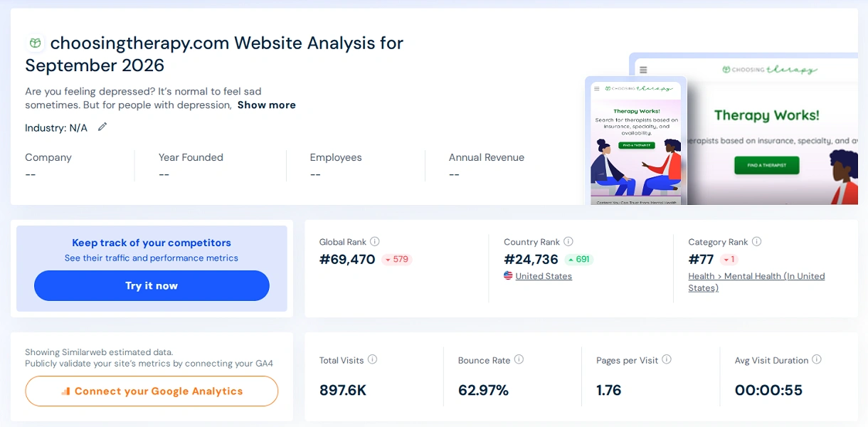This screenshot has height=427, width=868.
Task: Select the #69,470 global rank value
Action: (347, 259)
